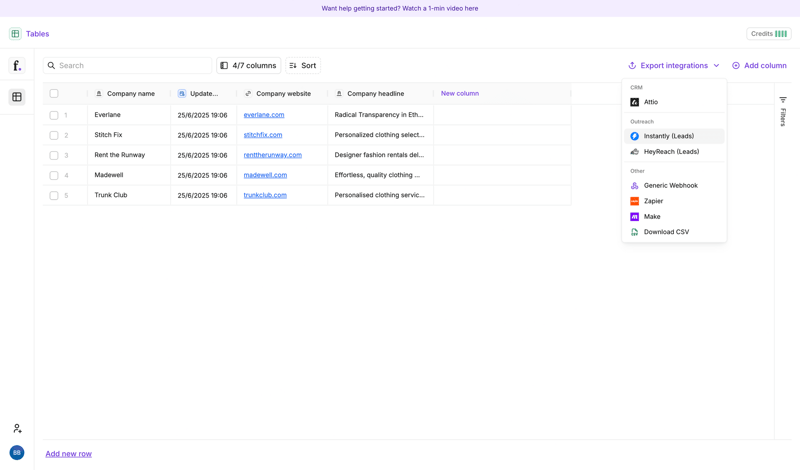The image size is (800, 470).
Task: Choose HeyReach (Leads) export option
Action: 674,152
